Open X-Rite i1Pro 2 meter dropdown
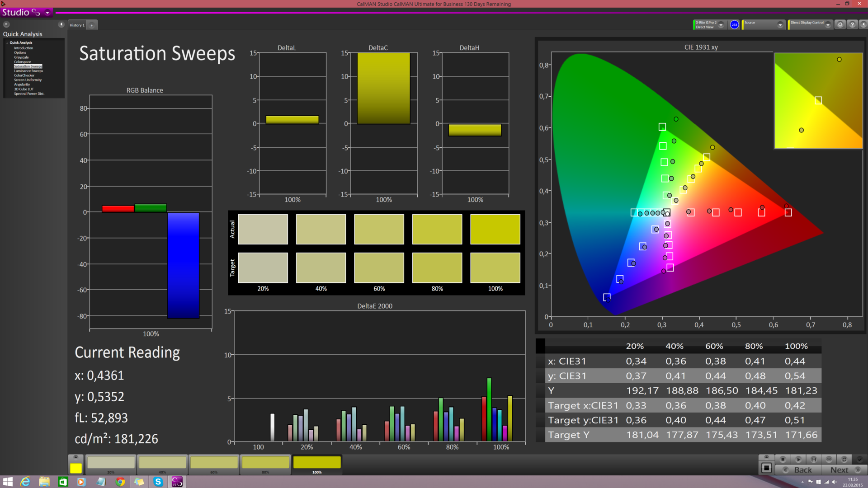This screenshot has height=488, width=868. [721, 25]
